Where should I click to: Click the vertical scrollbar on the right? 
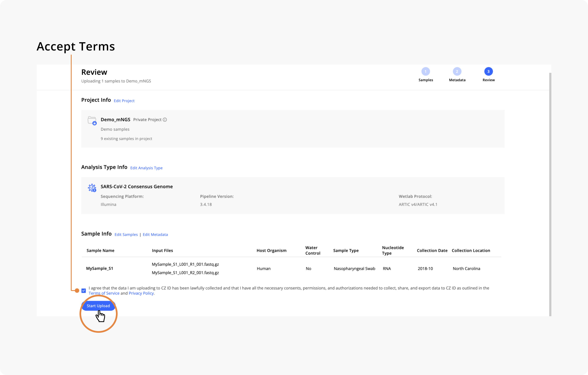550,194
